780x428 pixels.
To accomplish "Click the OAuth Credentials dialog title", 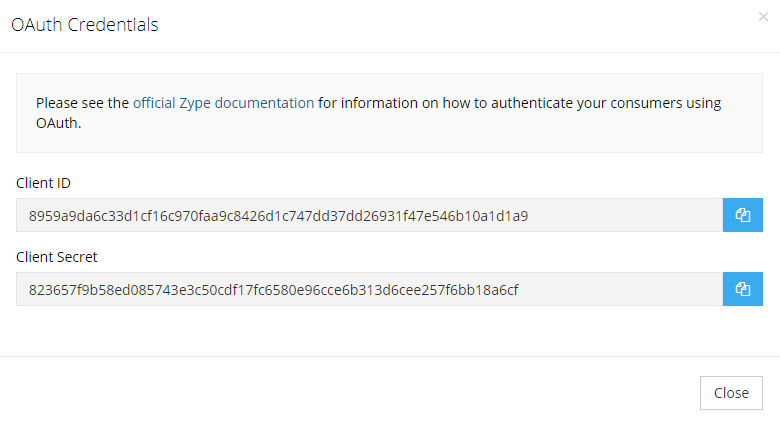I will click(x=85, y=24).
